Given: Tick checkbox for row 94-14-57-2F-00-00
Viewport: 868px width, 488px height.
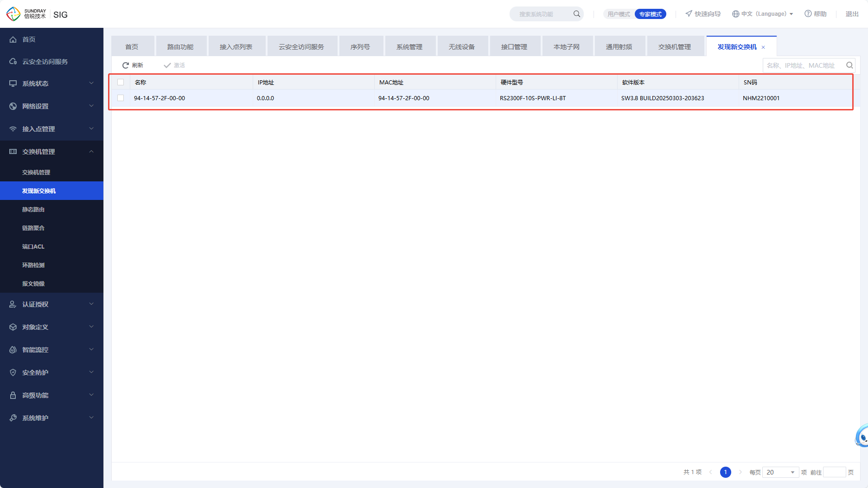Looking at the screenshot, I should 121,98.
